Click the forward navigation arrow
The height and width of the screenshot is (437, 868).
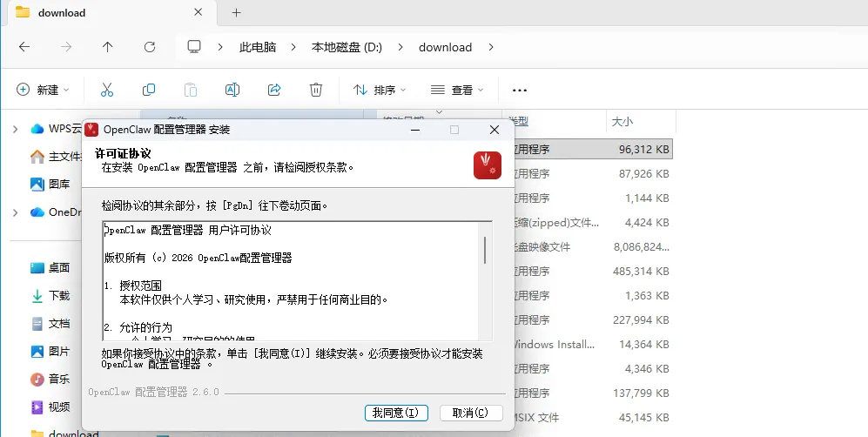tap(66, 47)
